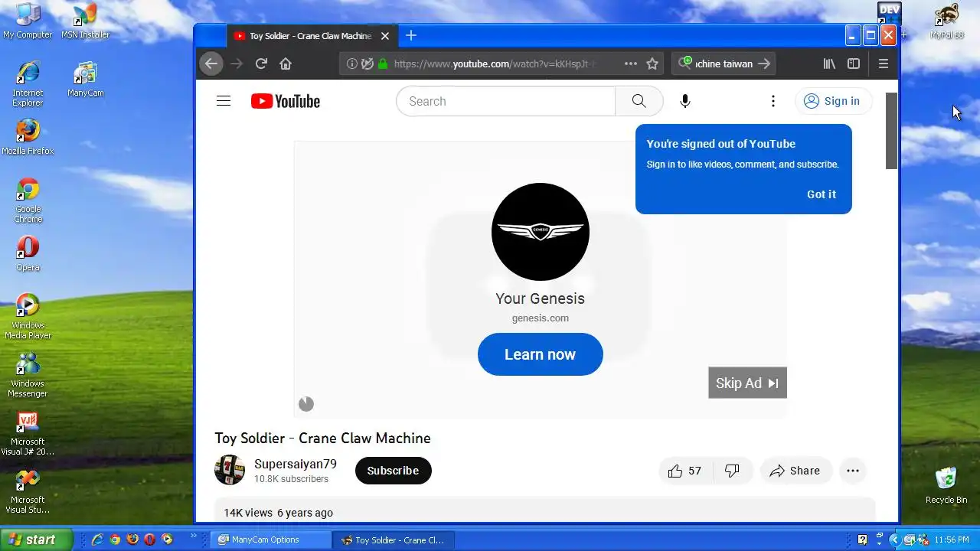Toggle the Firefox sidebar icon
The image size is (980, 551).
(854, 64)
